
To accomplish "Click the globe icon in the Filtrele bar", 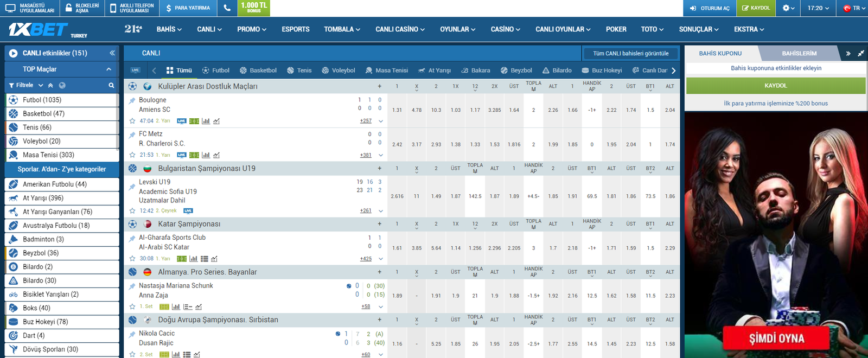I will (x=62, y=85).
